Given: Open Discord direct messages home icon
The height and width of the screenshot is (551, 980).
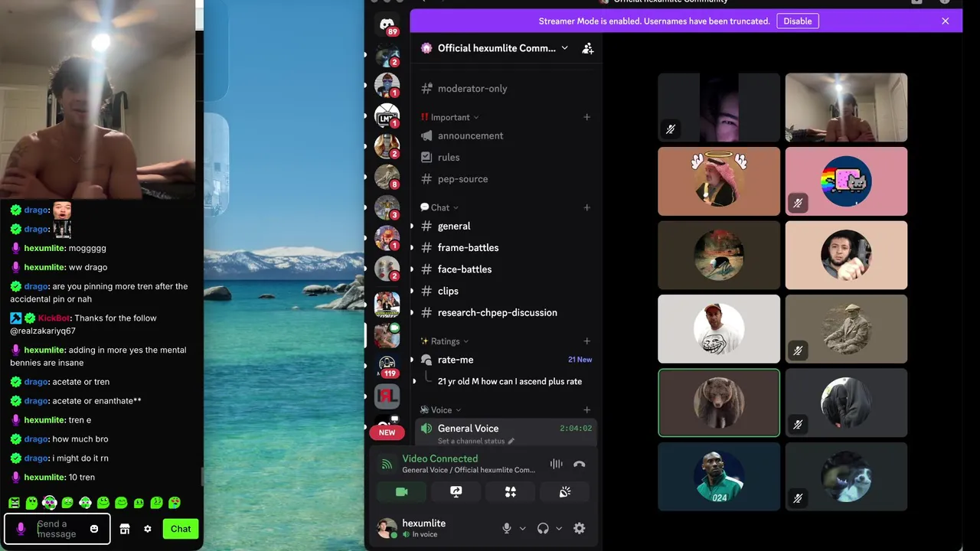Looking at the screenshot, I should [387, 24].
